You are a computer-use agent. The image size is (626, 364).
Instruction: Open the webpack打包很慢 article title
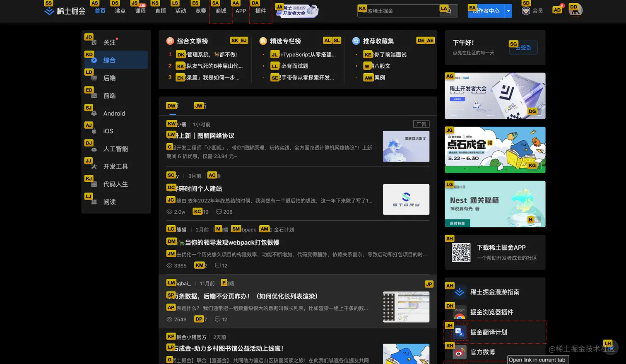(x=223, y=242)
